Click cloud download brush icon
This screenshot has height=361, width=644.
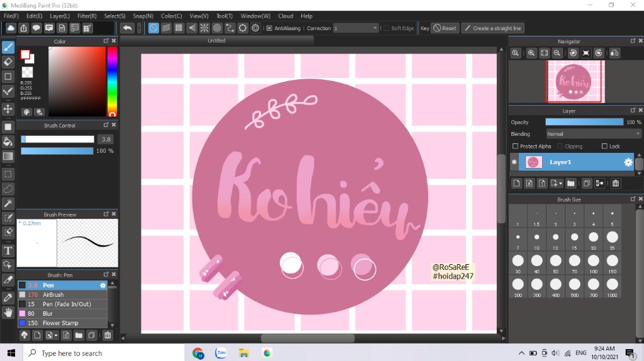25,335
